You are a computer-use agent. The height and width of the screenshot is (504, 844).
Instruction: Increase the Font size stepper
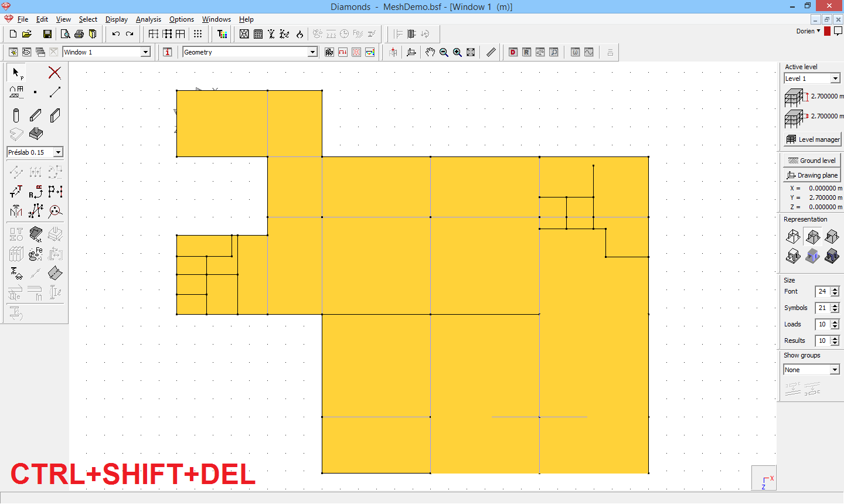tap(835, 289)
